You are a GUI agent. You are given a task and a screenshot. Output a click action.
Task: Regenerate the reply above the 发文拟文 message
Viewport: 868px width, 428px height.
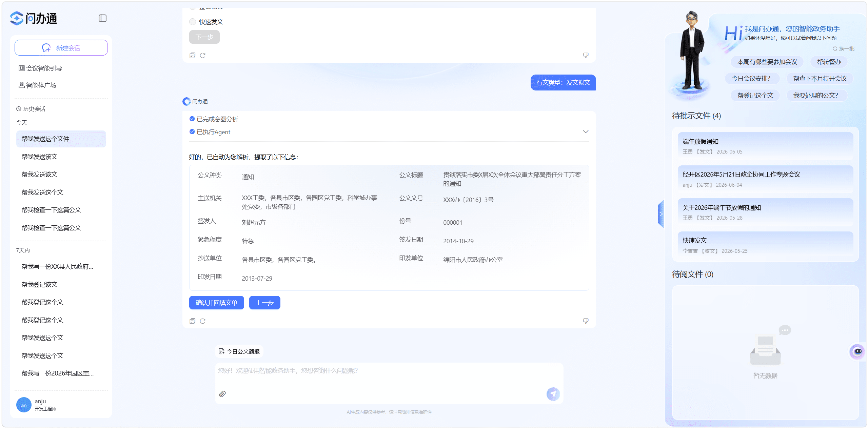coord(203,55)
